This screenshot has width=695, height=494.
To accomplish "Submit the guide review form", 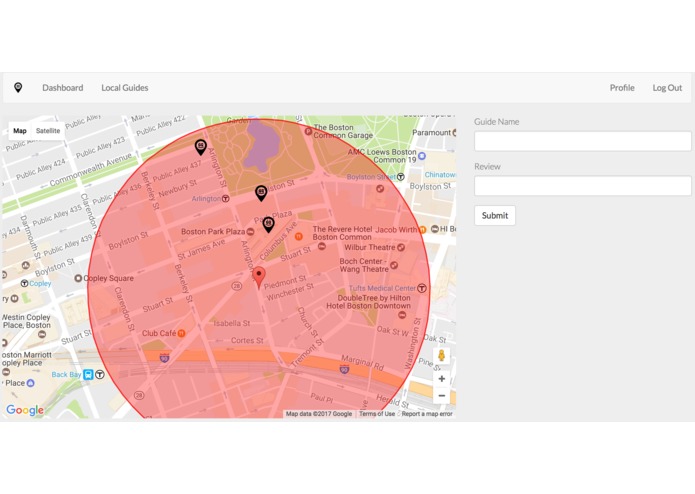I will tap(495, 215).
